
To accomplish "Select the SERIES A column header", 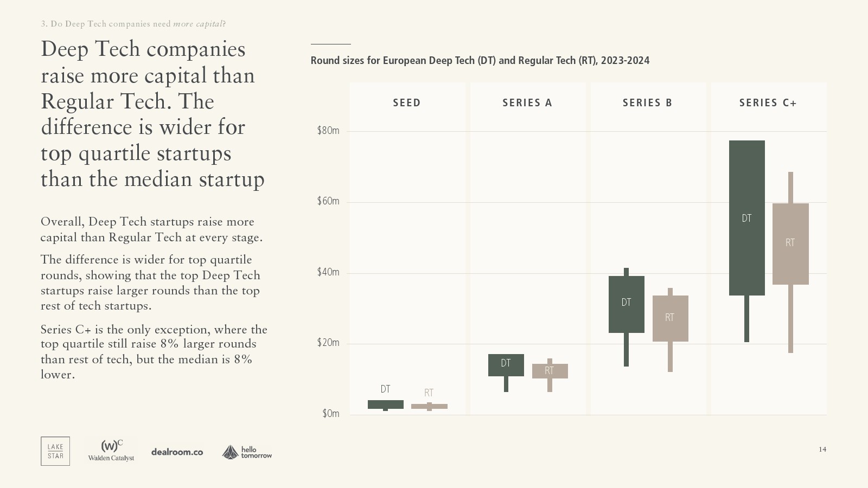I will point(527,103).
